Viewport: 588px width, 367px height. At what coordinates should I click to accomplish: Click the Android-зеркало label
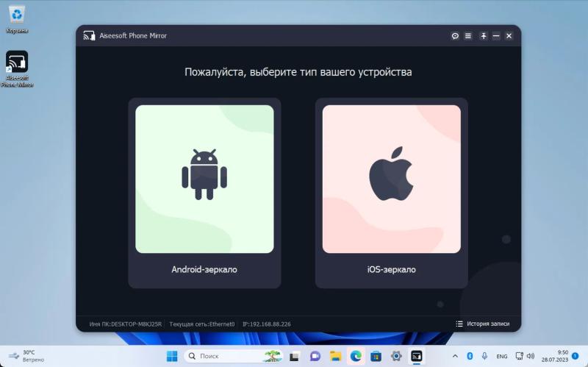[x=204, y=269]
